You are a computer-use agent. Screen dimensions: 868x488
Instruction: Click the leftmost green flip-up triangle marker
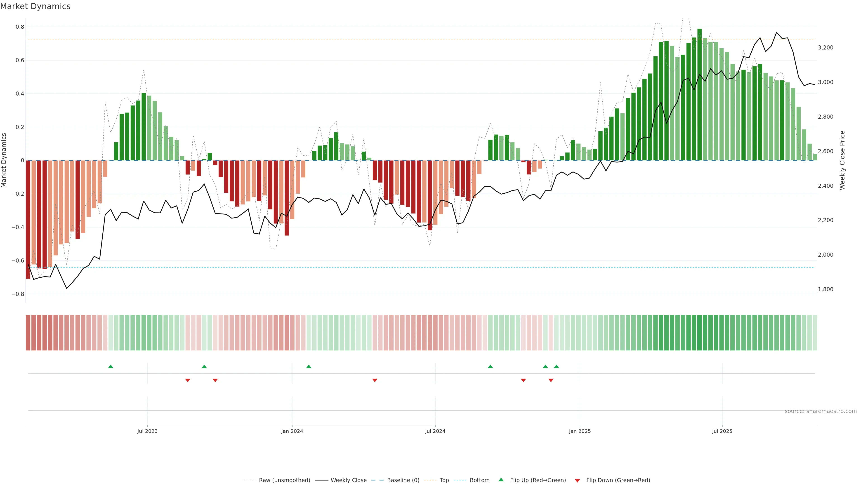[111, 366]
